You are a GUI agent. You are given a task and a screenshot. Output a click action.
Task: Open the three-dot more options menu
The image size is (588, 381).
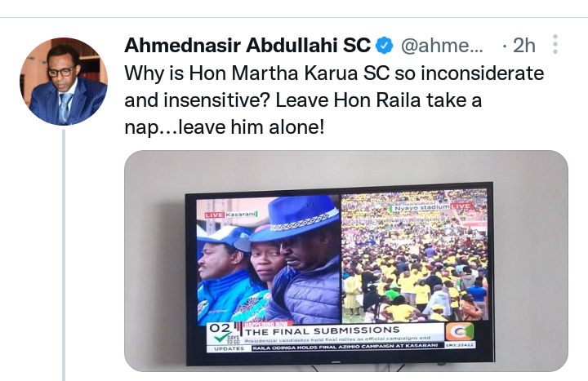(555, 44)
